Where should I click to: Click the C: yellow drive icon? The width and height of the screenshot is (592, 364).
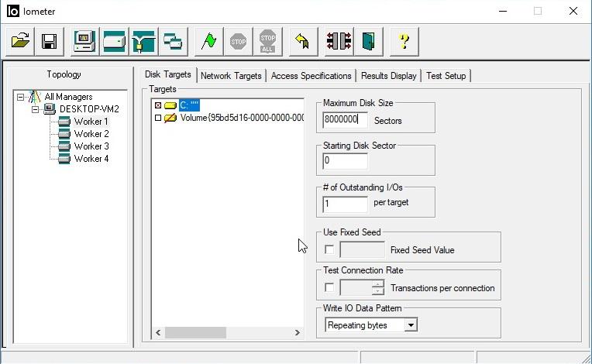(x=170, y=105)
